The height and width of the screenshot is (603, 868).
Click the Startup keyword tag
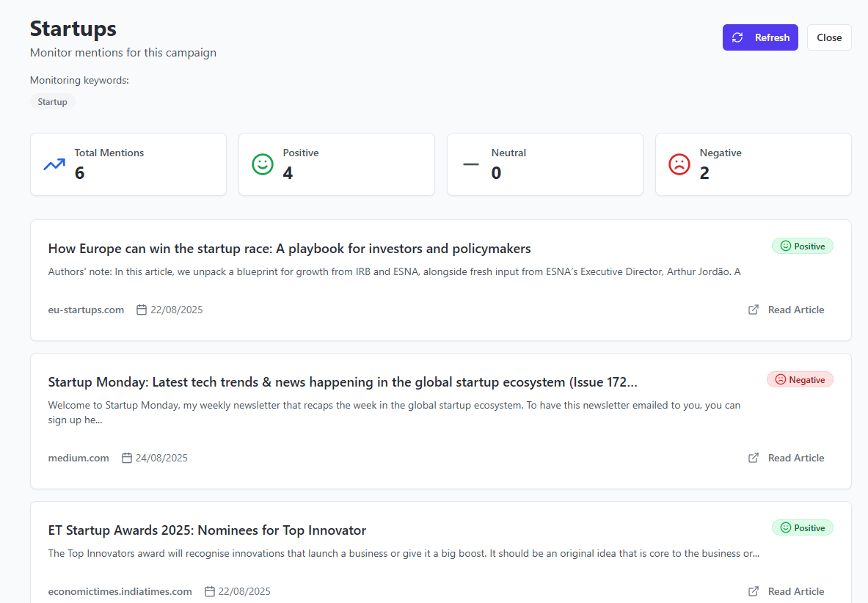coord(53,102)
